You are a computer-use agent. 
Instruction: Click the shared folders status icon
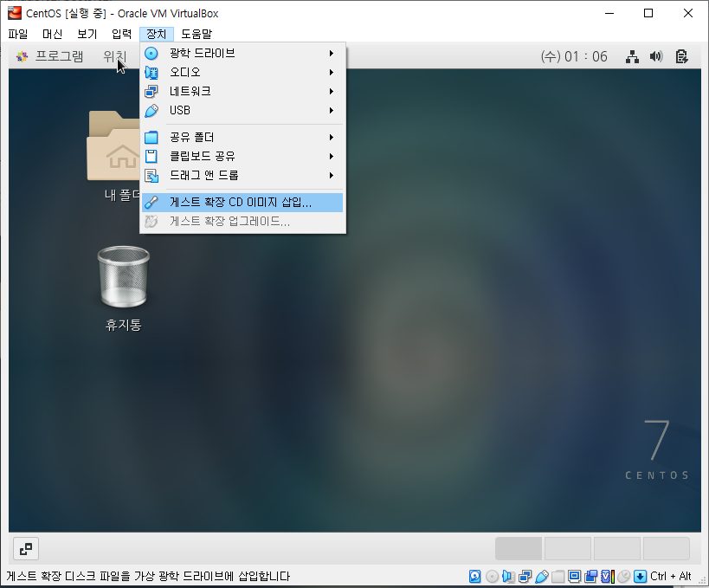558,576
